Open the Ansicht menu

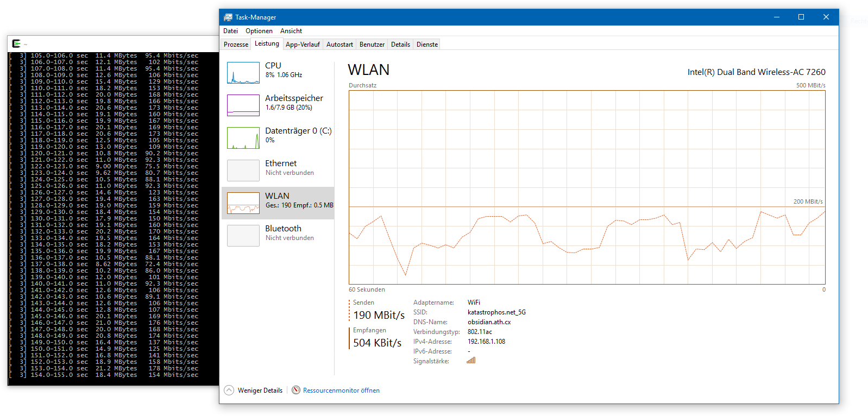pyautogui.click(x=291, y=31)
